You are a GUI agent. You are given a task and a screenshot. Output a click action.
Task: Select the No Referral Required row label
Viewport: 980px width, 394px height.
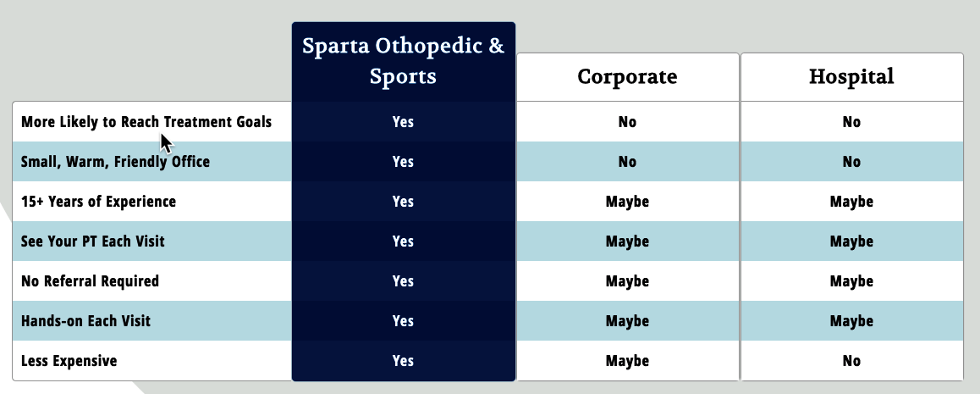pos(90,281)
